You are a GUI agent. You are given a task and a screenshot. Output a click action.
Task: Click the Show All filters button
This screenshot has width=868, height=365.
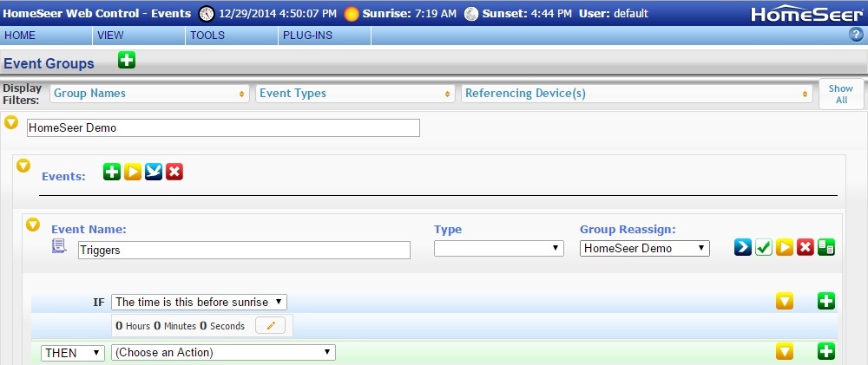click(841, 94)
